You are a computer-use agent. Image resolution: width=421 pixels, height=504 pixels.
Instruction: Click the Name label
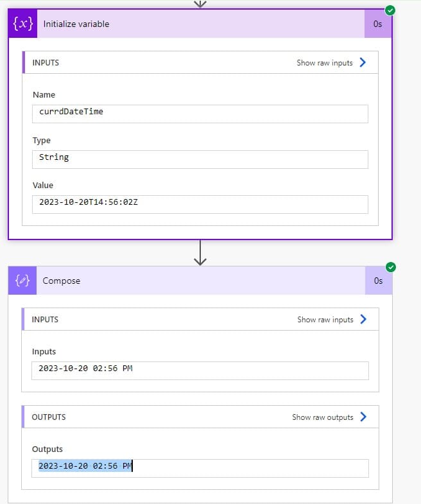pyautogui.click(x=44, y=95)
